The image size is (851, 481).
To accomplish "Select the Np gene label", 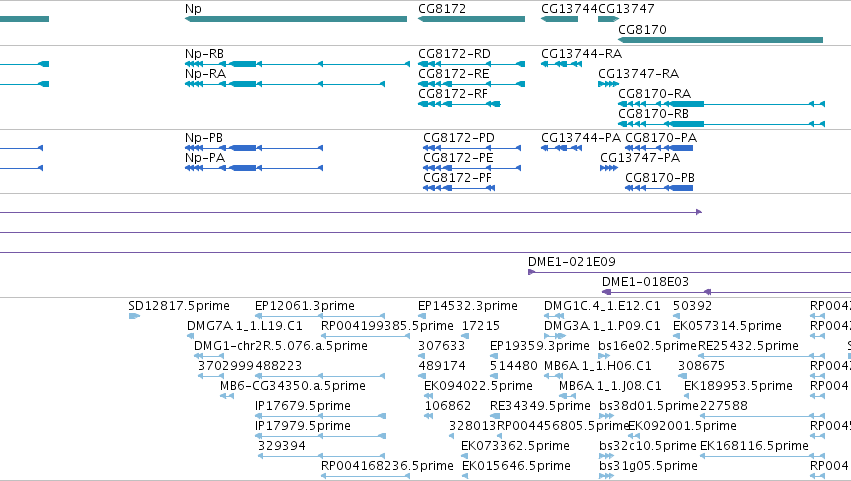I will (x=193, y=9).
